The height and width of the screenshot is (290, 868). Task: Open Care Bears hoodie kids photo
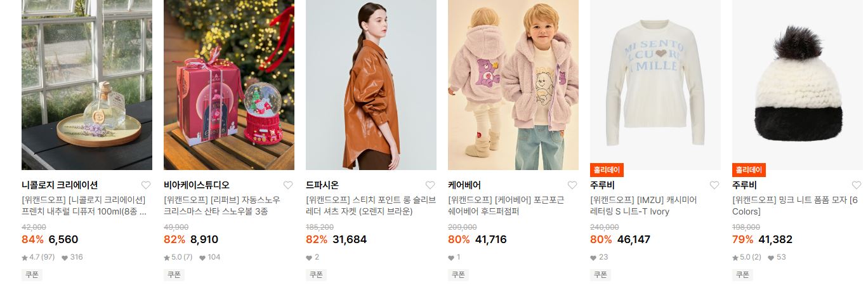point(513,85)
